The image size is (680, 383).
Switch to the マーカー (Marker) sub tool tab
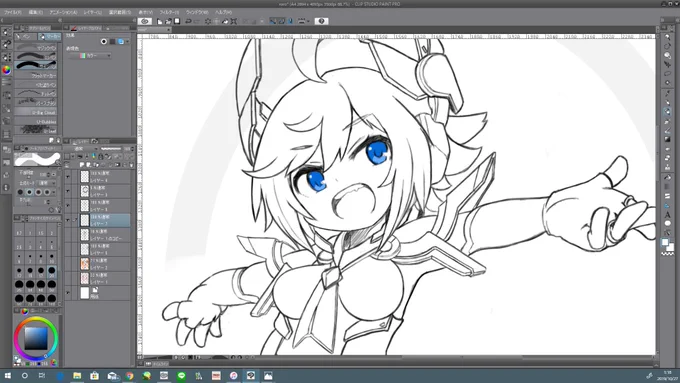[49, 37]
